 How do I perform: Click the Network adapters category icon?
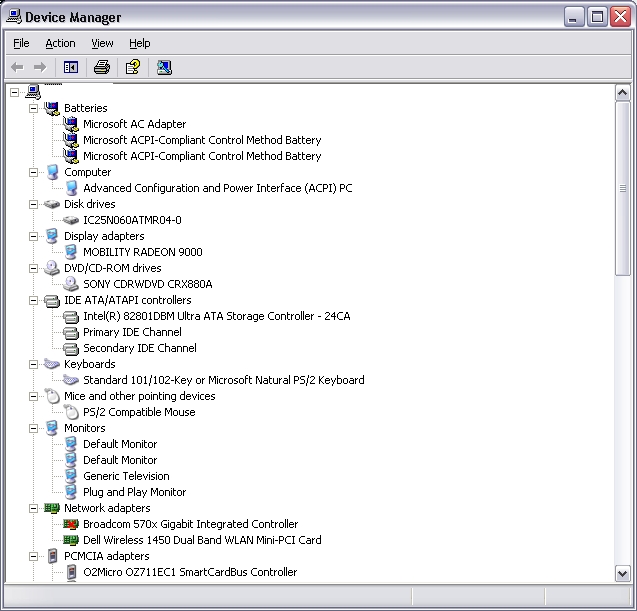[52, 508]
